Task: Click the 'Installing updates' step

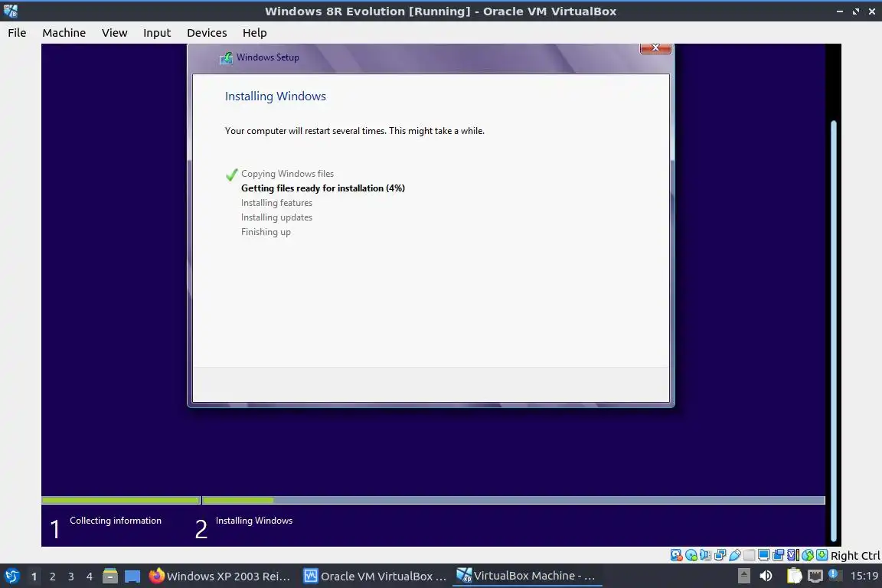Action: click(x=276, y=217)
